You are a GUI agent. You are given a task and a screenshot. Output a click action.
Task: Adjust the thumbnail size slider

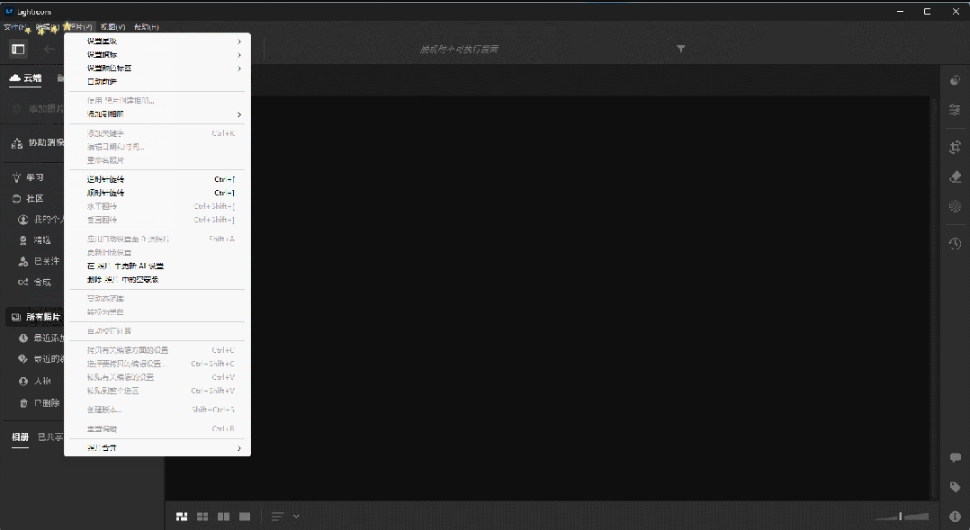tap(901, 516)
